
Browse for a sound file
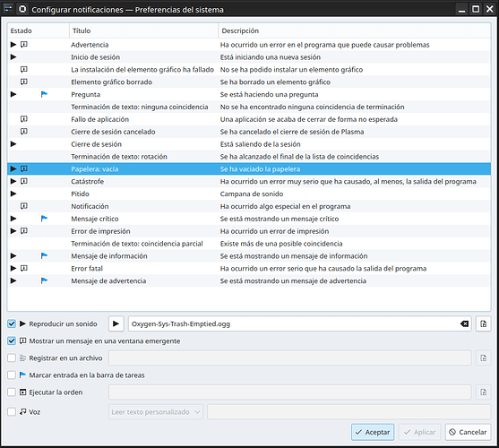coord(483,324)
